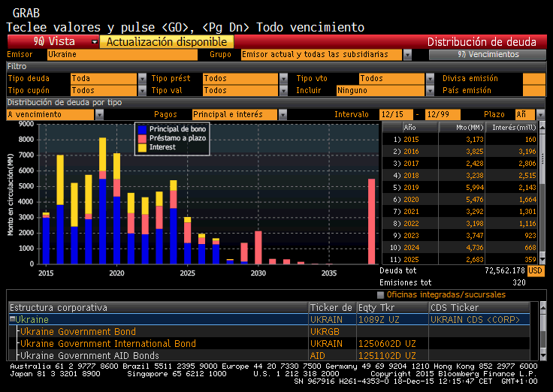Click the Mto(MM) column header

(x=461, y=128)
